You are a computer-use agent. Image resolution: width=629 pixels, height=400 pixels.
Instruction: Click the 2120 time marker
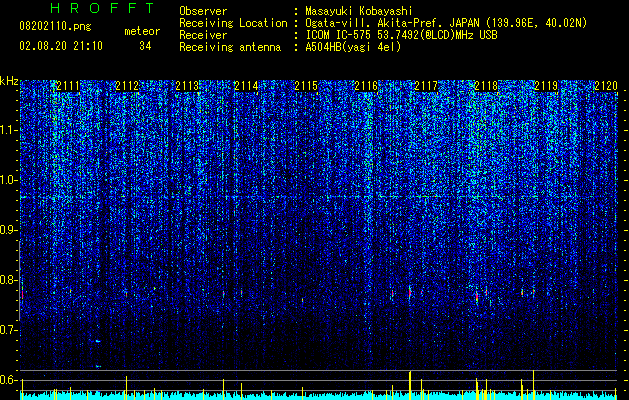coord(606,86)
